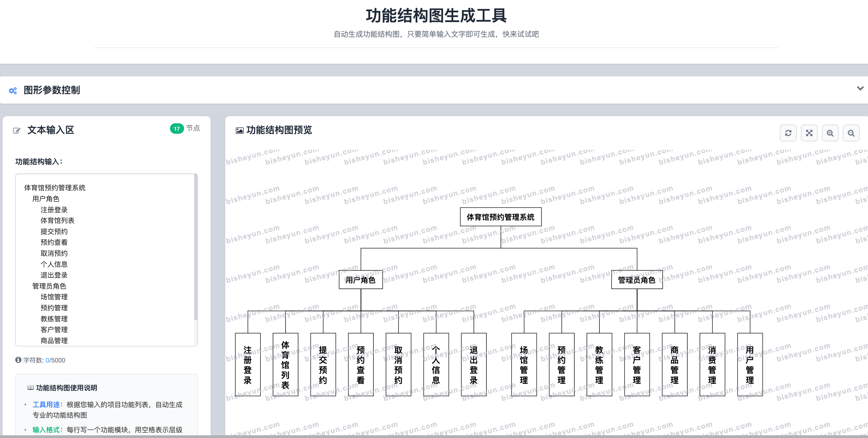This screenshot has height=438, width=868.
Task: Click inside the 功能结构输入 text area
Action: [x=106, y=260]
